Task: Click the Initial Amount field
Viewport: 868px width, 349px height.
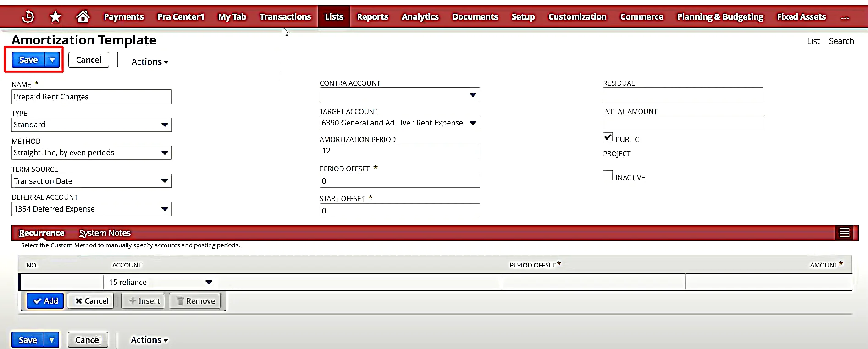Action: pos(683,123)
